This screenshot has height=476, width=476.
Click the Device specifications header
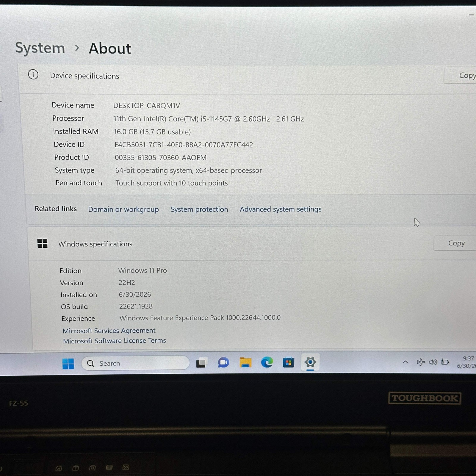click(84, 76)
